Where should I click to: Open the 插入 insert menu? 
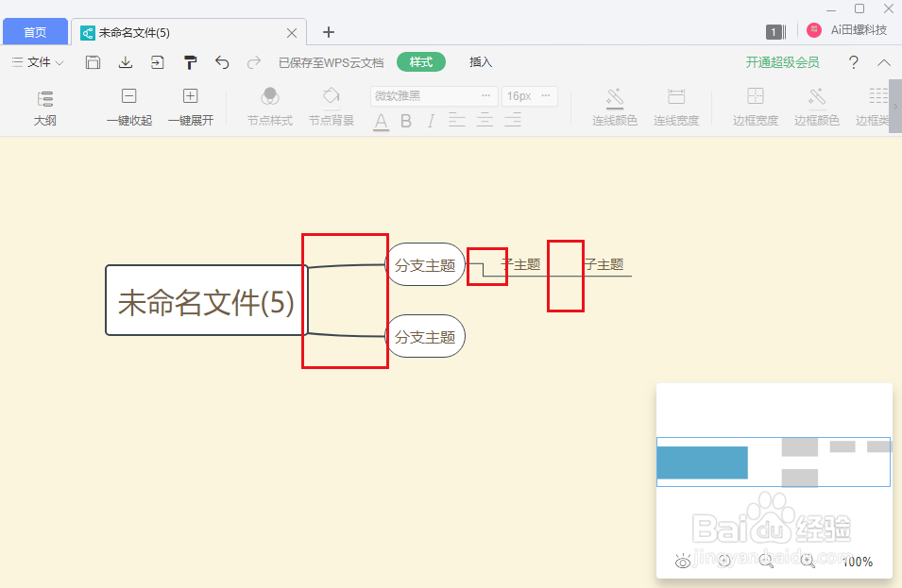pos(480,62)
